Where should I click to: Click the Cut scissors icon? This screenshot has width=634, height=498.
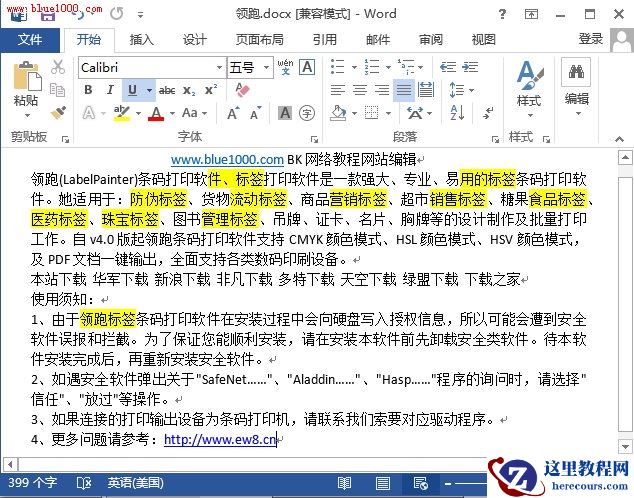tap(58, 67)
